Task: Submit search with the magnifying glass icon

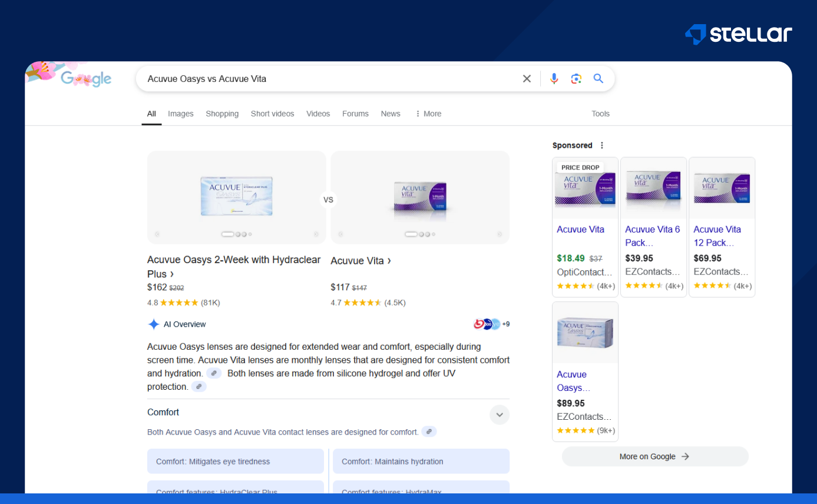Action: [598, 79]
